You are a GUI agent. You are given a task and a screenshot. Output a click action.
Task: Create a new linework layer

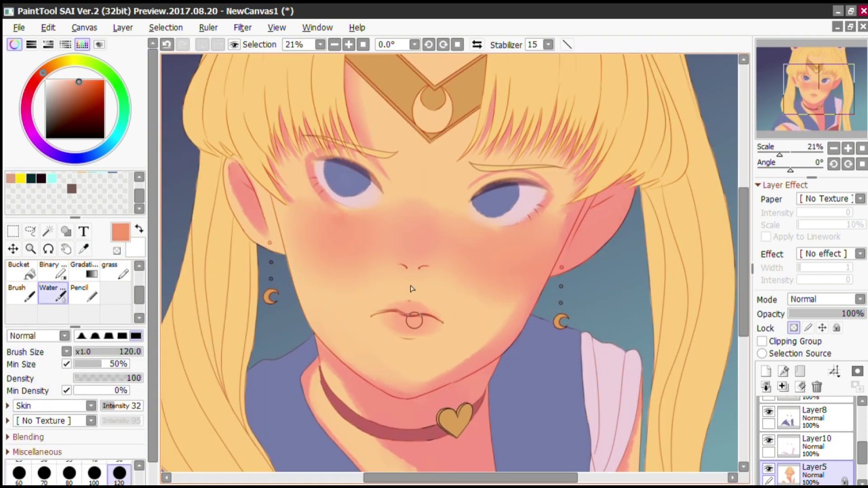coord(783,371)
